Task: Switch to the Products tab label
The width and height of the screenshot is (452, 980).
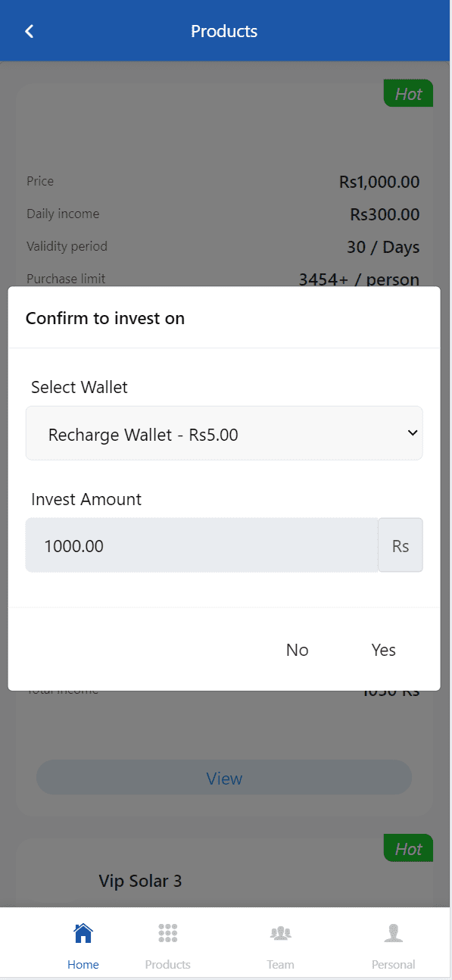Action: (168, 964)
